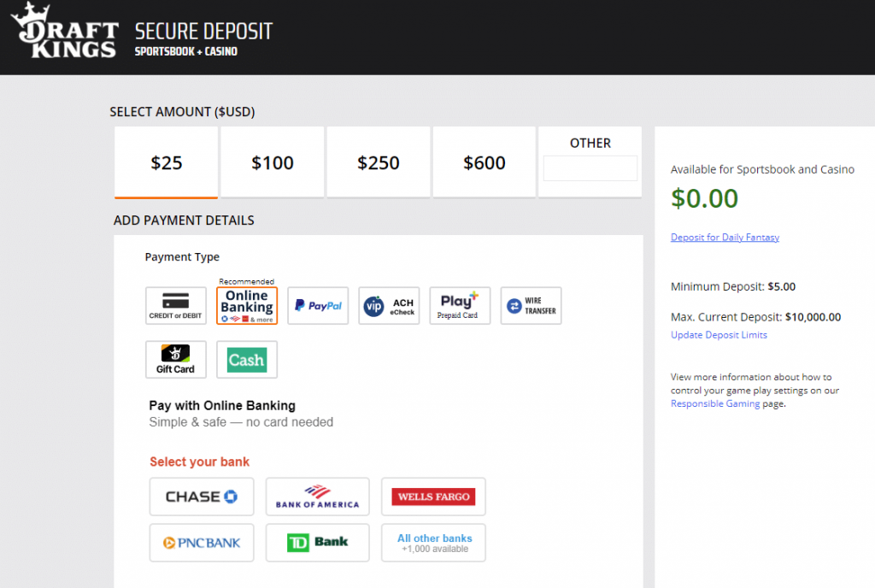
Task: Click the Payment Type label
Action: tap(183, 257)
